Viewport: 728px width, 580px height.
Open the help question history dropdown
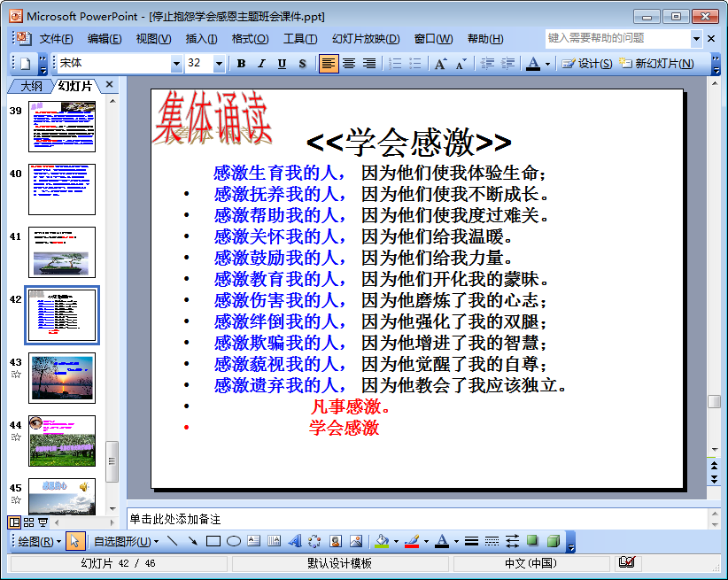(696, 39)
